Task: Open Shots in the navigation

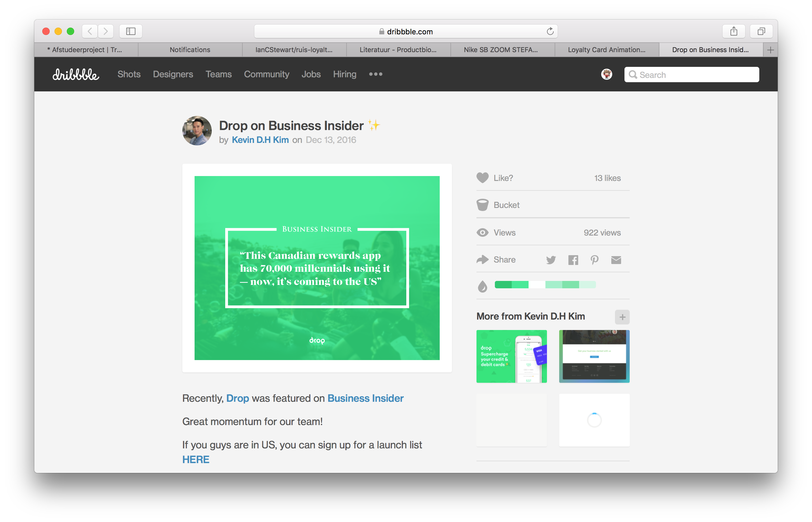Action: (x=129, y=74)
